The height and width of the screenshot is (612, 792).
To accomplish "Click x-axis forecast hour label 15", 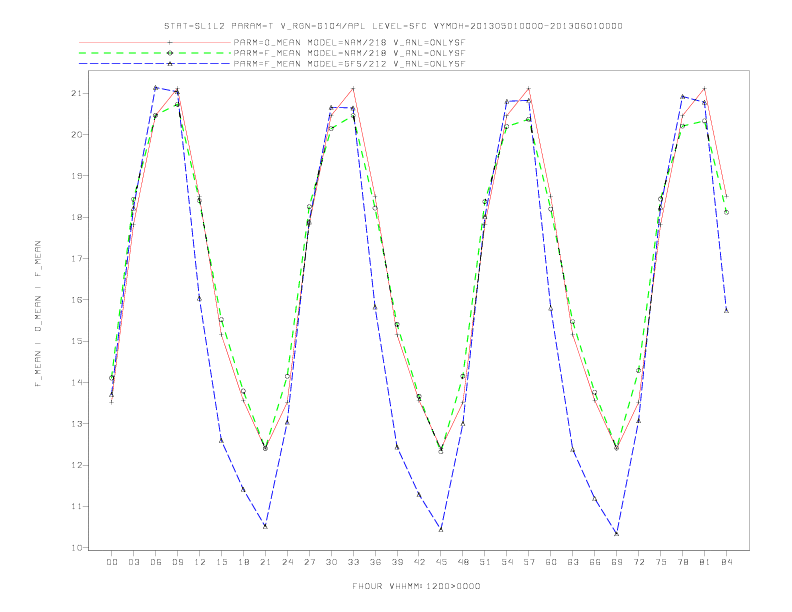I will [221, 562].
